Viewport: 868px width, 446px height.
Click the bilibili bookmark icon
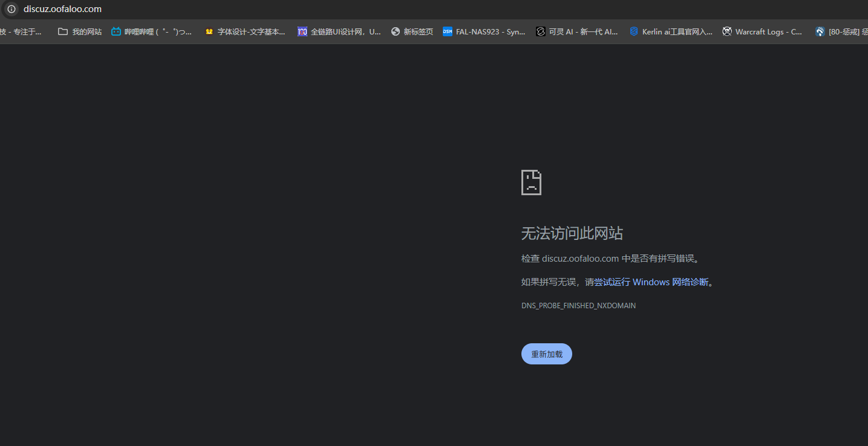(116, 31)
